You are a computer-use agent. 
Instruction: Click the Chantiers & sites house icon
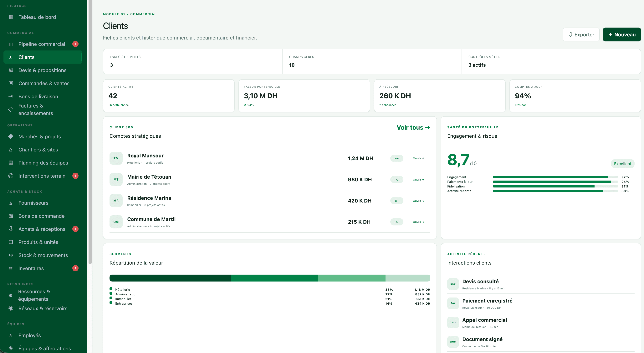[x=11, y=150]
